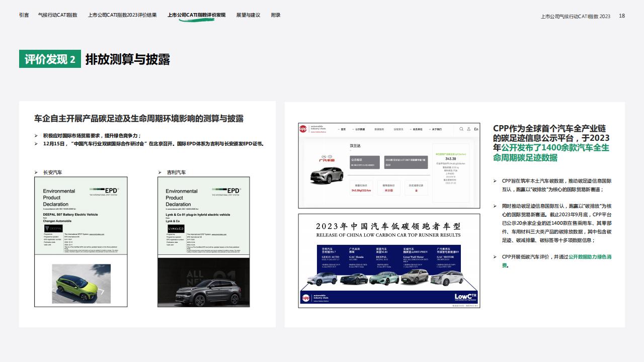Viewport: 644px width, 362px height.
Task: Click the GAC MOTOR column label
Action: [445, 257]
